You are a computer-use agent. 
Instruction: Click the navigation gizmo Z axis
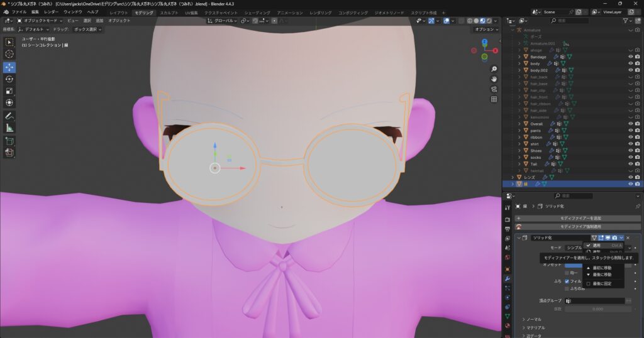[x=485, y=42]
